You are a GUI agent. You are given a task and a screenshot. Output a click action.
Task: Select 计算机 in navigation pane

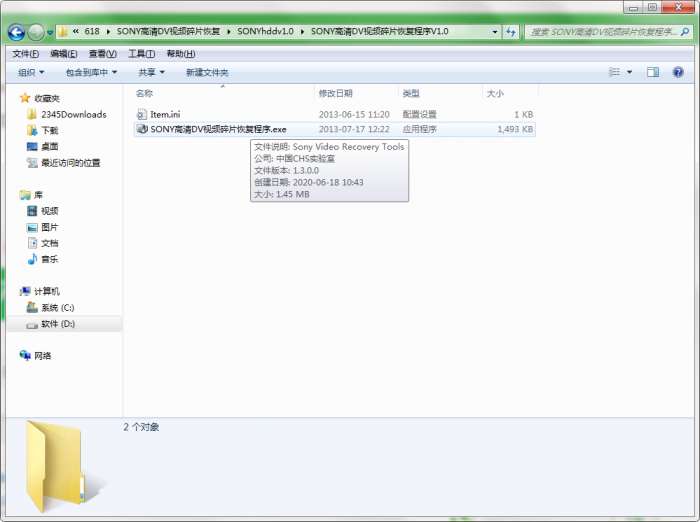pyautogui.click(x=46, y=291)
